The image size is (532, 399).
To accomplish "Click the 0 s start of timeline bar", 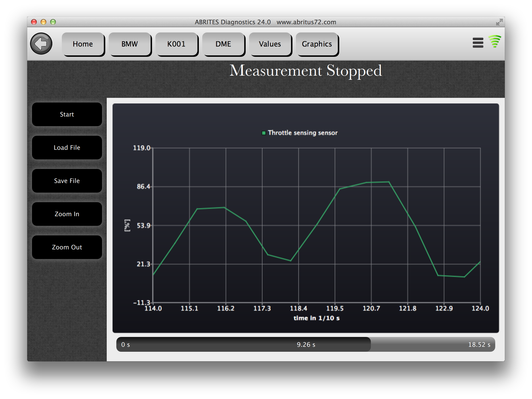I will pyautogui.click(x=125, y=344).
